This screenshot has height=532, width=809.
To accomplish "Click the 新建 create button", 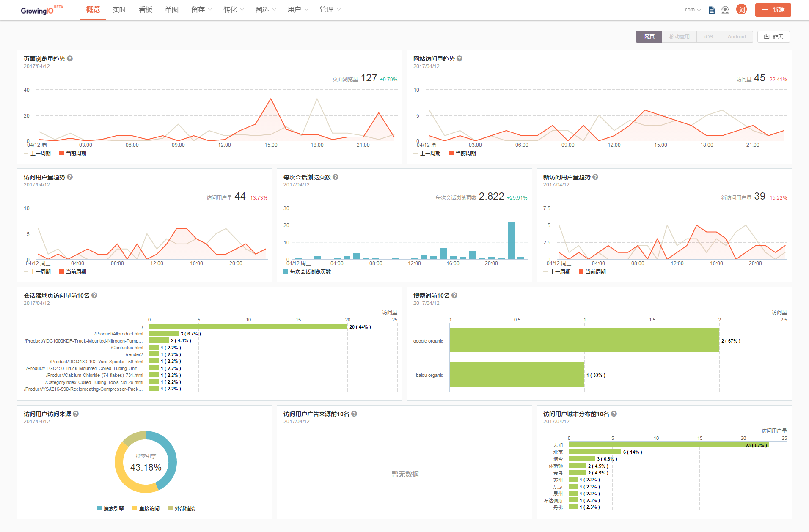I will [x=773, y=10].
